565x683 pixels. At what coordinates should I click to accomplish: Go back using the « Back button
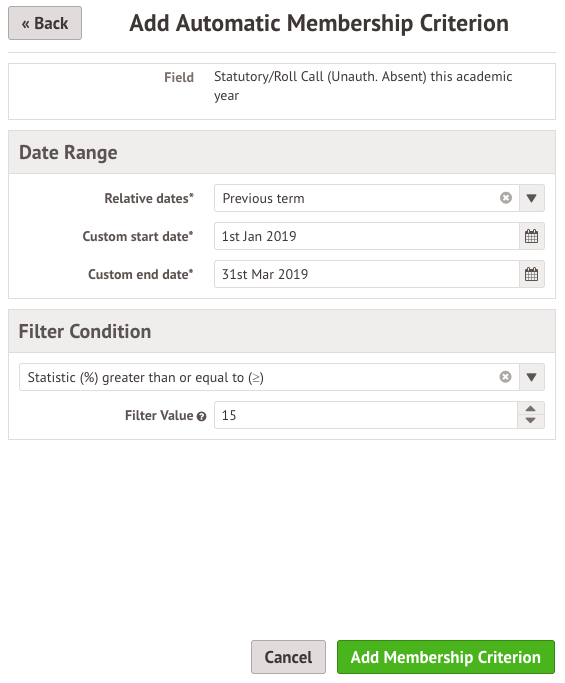[45, 23]
